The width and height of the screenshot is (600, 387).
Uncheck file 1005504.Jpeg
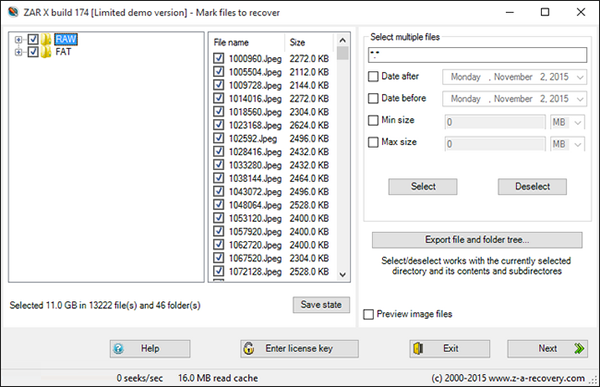coord(218,72)
